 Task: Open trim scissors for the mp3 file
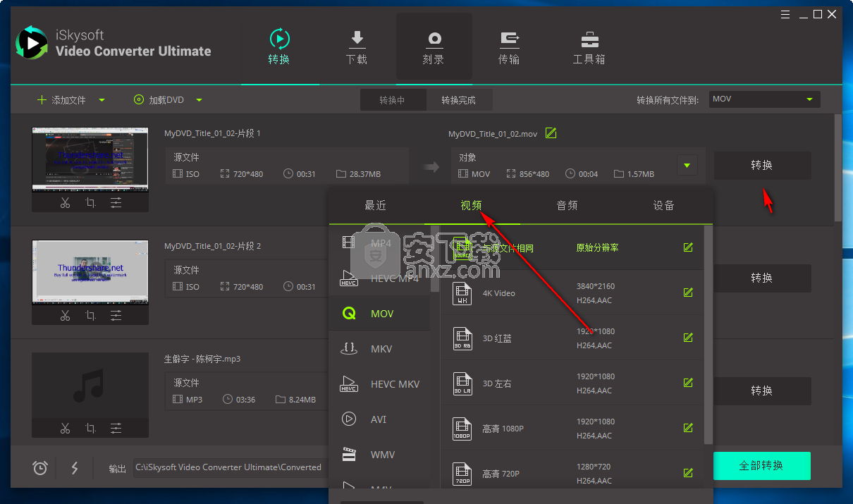[65, 429]
